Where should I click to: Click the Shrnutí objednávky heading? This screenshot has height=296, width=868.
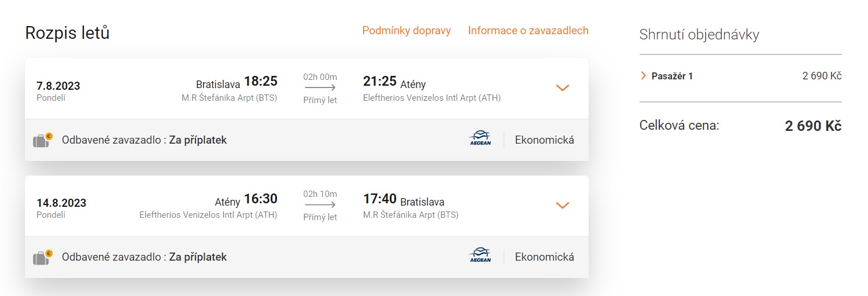point(699,35)
